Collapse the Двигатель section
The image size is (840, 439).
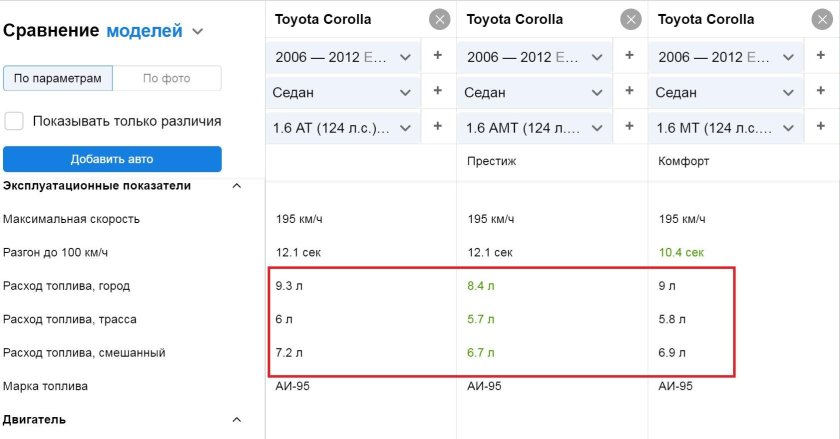(237, 420)
